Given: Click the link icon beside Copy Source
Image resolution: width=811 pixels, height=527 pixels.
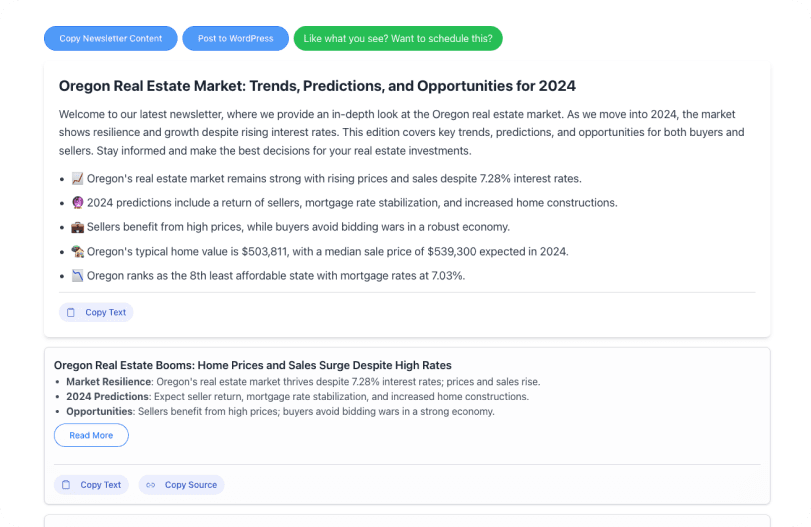Looking at the screenshot, I should click(x=151, y=485).
